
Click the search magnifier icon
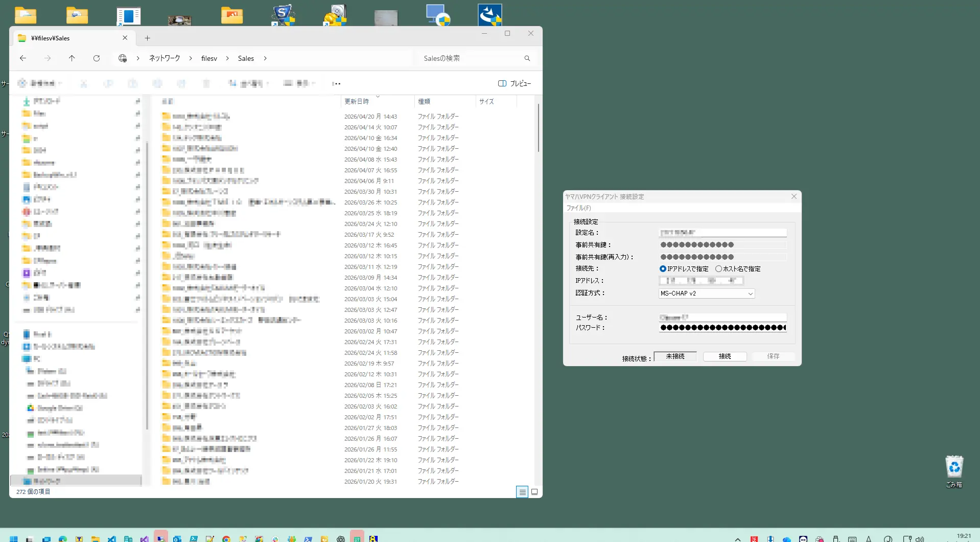click(527, 58)
